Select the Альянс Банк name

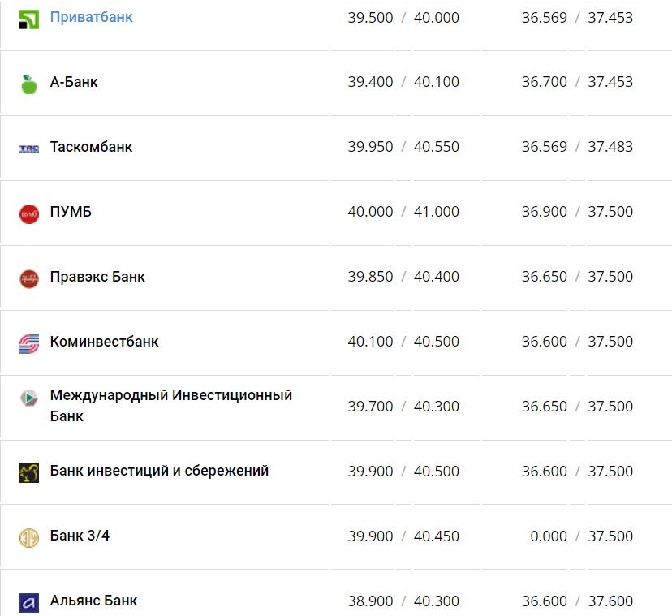point(93,601)
